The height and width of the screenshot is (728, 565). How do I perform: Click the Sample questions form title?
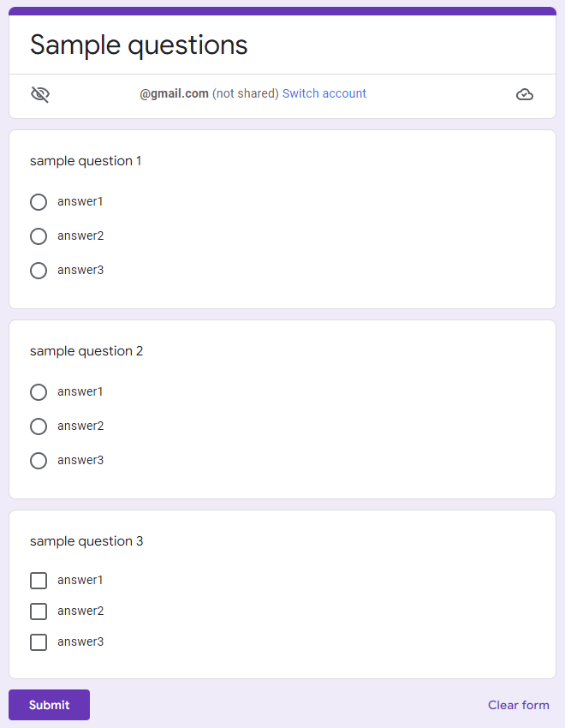(x=139, y=45)
